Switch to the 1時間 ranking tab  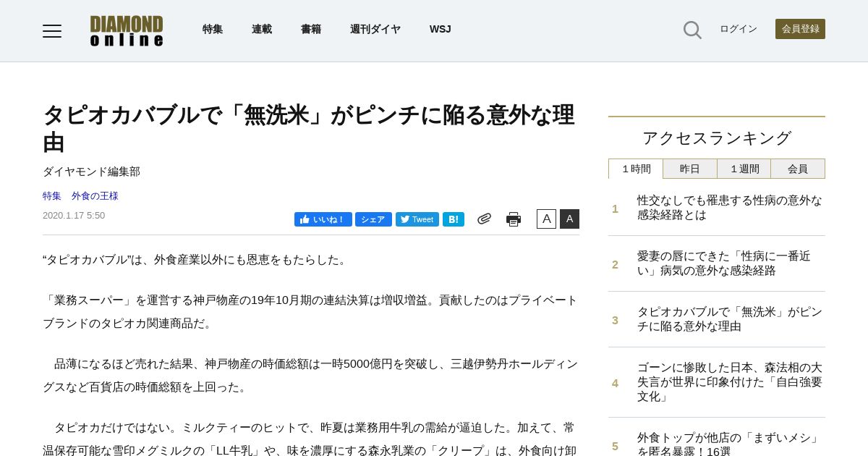click(636, 169)
